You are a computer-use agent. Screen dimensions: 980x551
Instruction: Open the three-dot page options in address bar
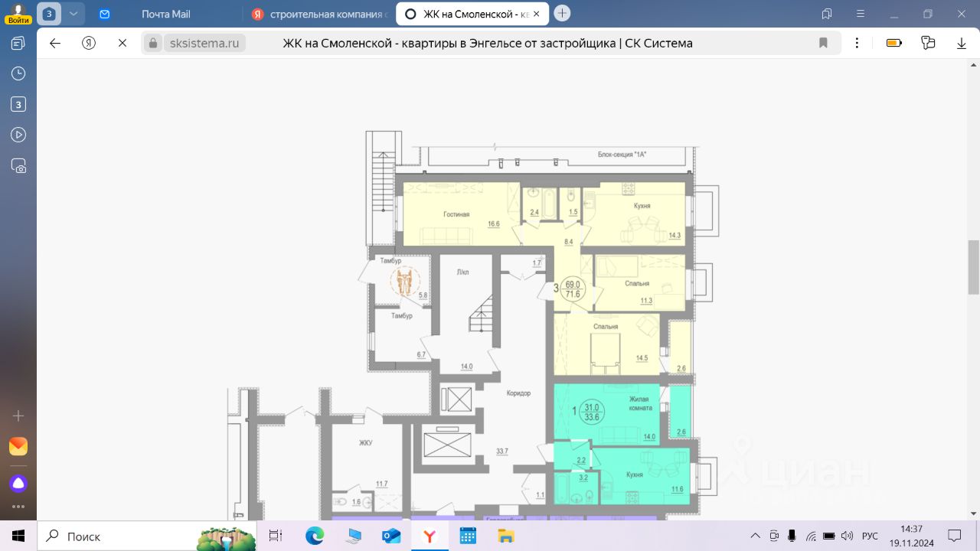857,43
